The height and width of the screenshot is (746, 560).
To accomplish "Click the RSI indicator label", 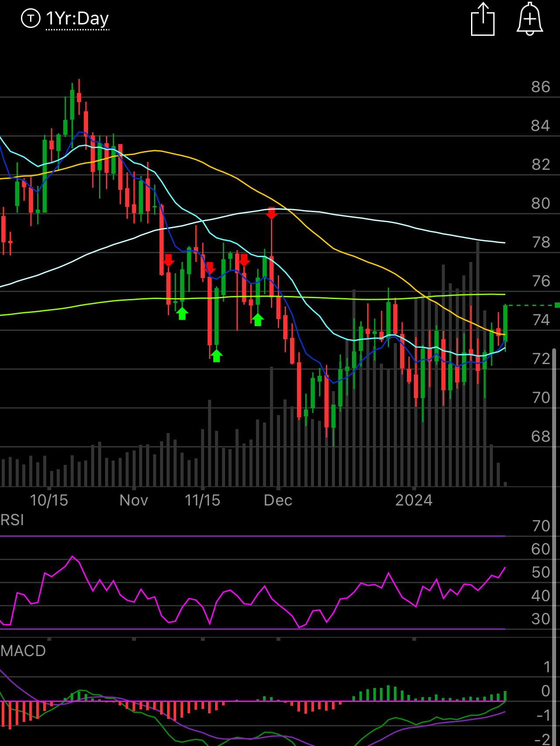I will click(12, 520).
